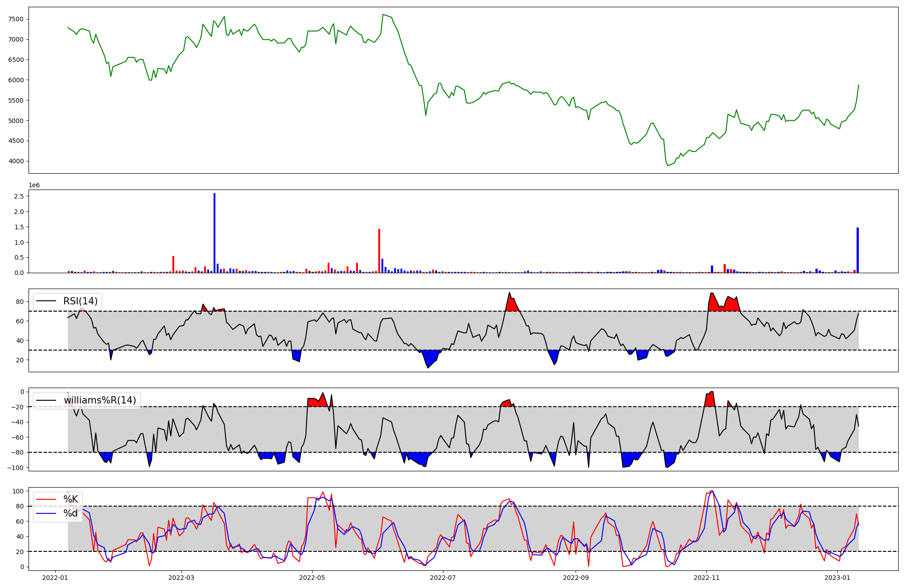Click the RSI(14) legend label

click(80, 301)
